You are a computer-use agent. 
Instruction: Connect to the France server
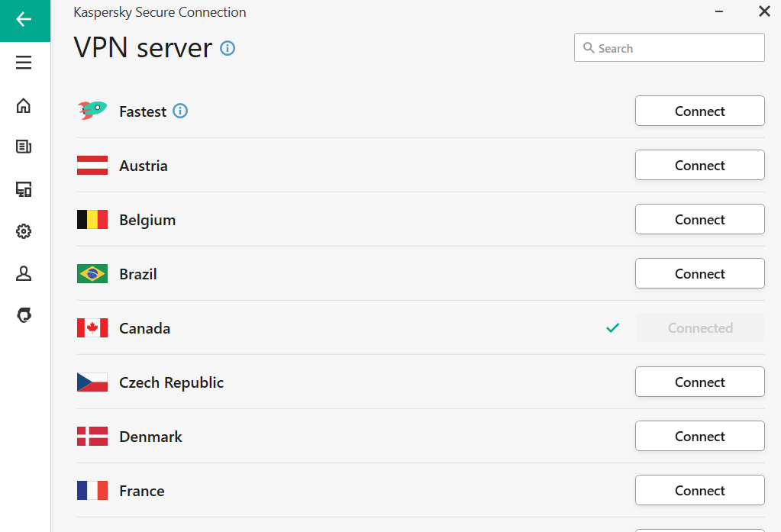(x=699, y=490)
